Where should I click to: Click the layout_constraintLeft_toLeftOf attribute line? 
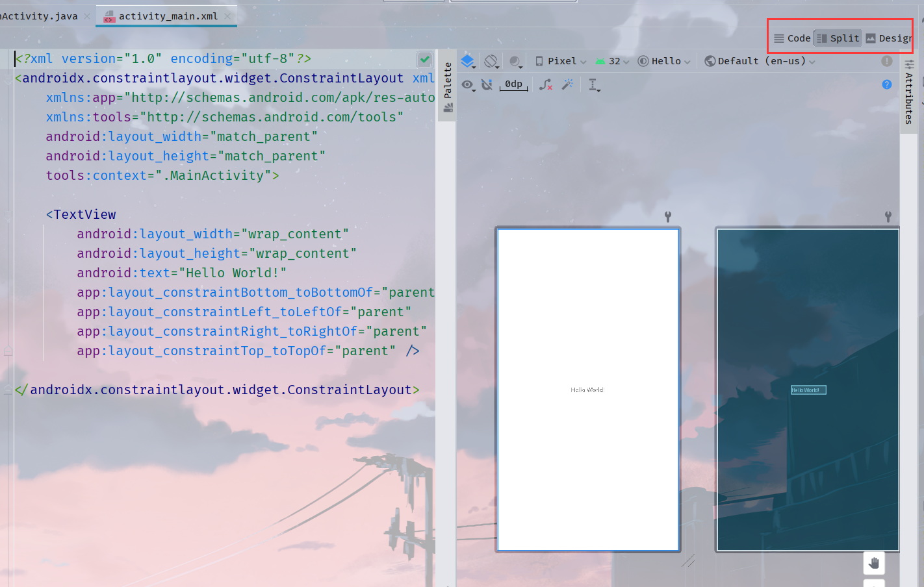(244, 312)
